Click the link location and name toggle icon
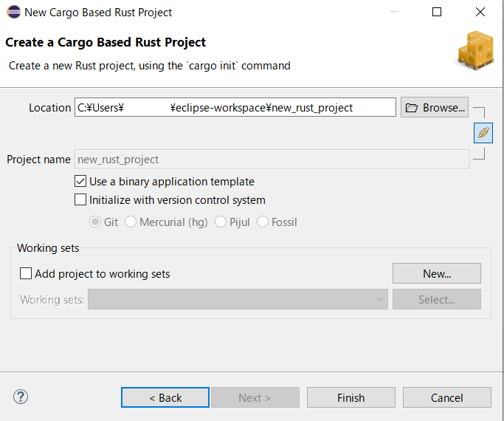Screen dimensions: 504x421 coord(483,133)
